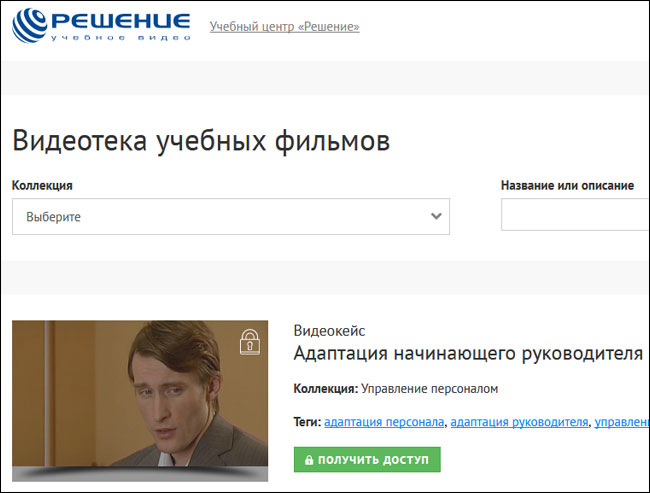Image resolution: width=650 pixels, height=493 pixels.
Task: Click the padlock icon on video thumbnail
Action: (250, 342)
